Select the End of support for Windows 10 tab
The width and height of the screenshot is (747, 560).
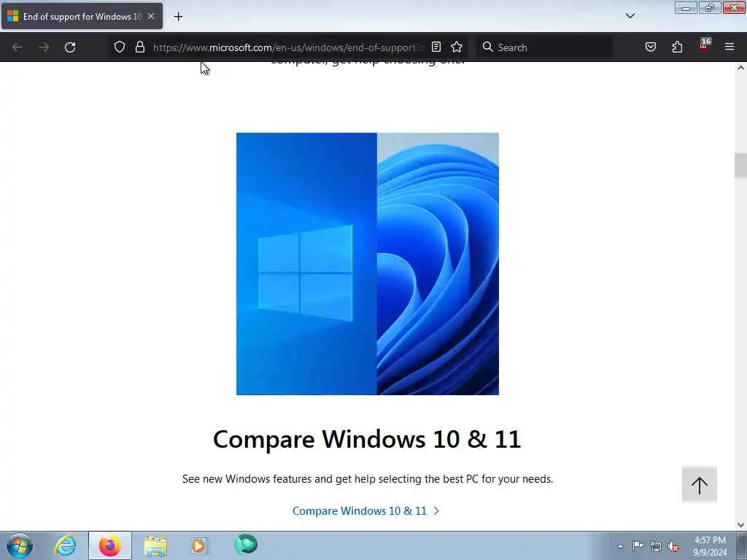click(82, 16)
